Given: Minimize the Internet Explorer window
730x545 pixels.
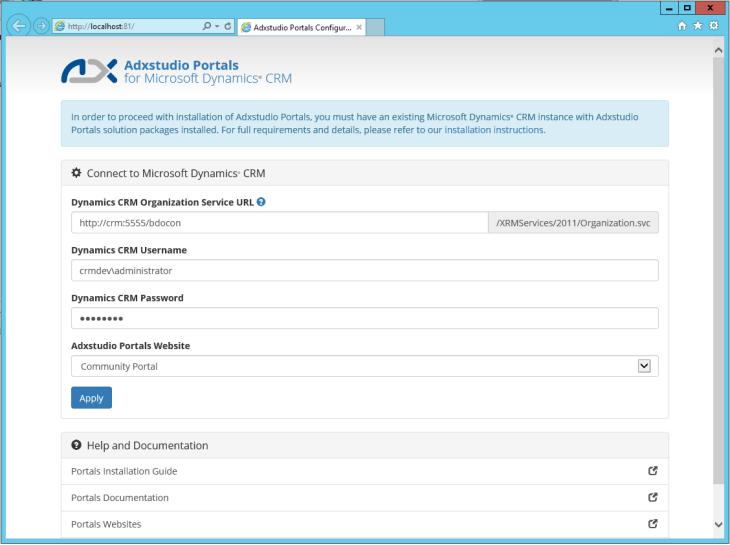Looking at the screenshot, I should click(669, 8).
